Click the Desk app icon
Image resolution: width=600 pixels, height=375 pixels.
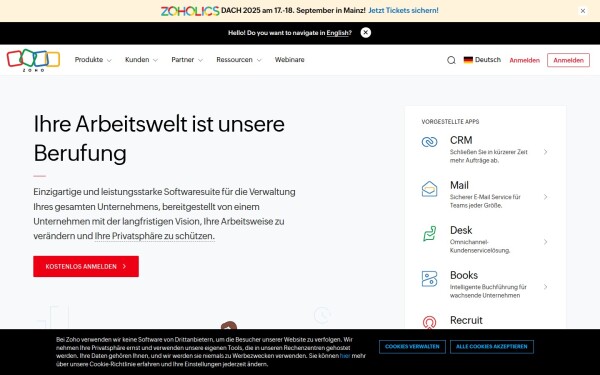click(x=429, y=233)
